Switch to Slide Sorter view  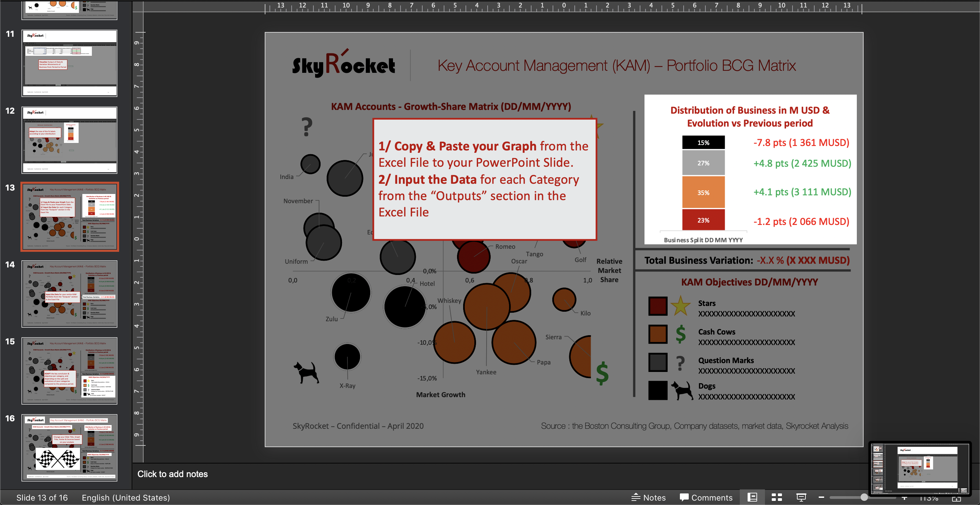[x=777, y=498]
